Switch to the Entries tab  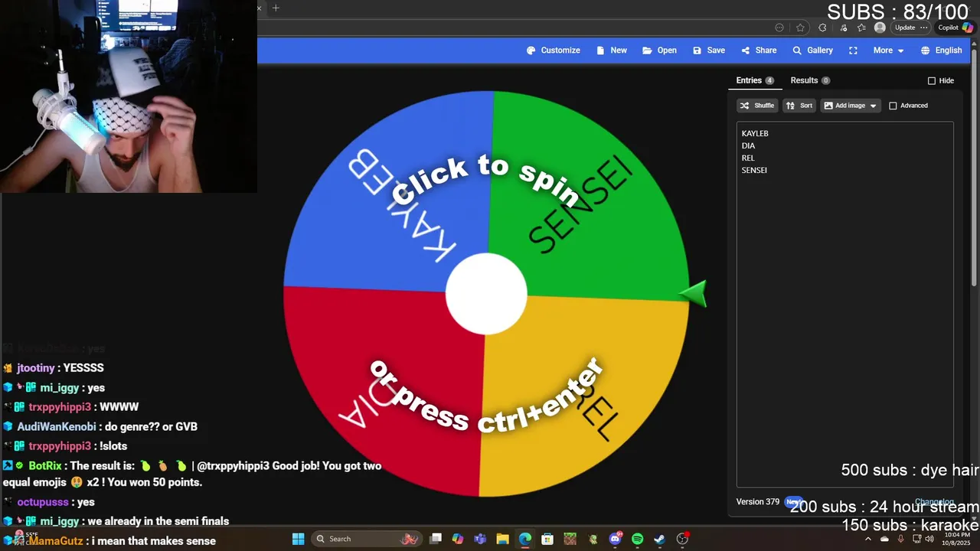755,80
